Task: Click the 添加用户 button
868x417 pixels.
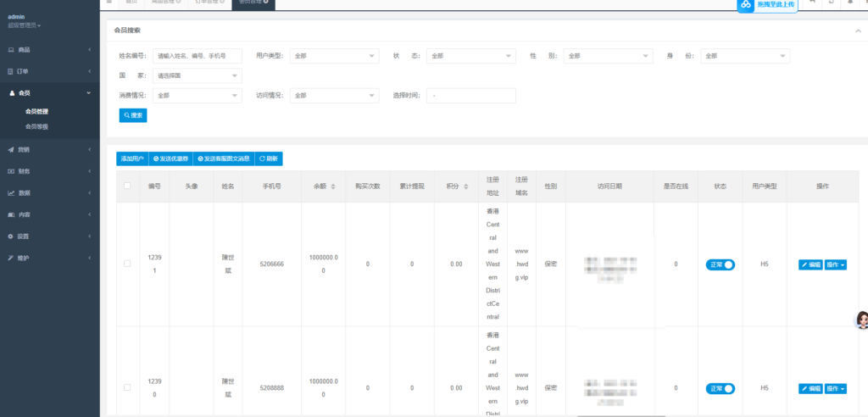Action: coord(132,158)
